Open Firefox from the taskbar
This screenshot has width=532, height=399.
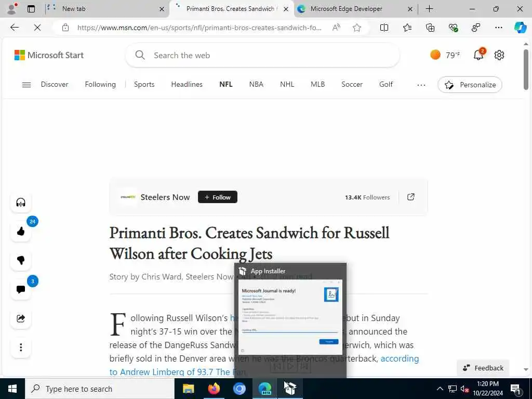pyautogui.click(x=214, y=389)
